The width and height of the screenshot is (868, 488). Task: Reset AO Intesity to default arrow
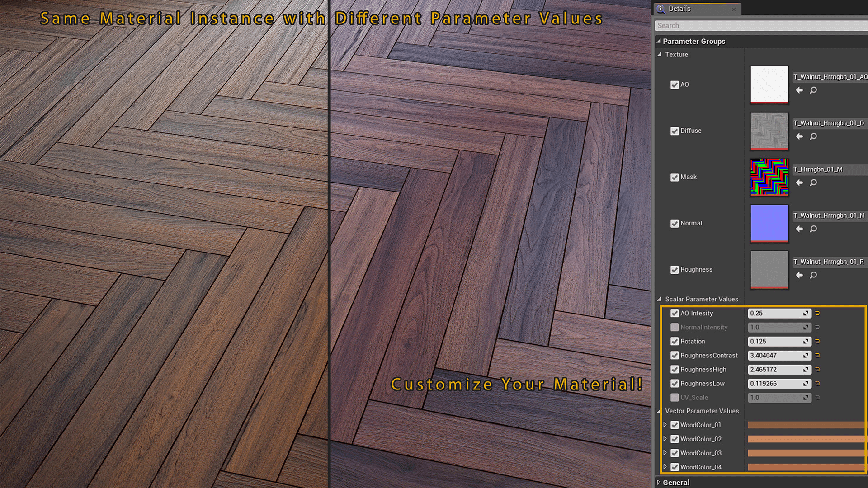[817, 313]
